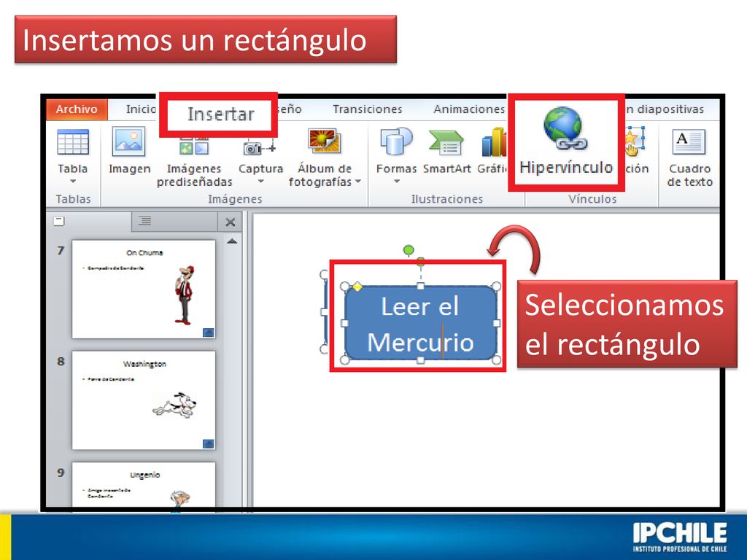This screenshot has height=560, width=747.
Task: Select slide 9 Ungenio thumbnail
Action: pos(144,485)
